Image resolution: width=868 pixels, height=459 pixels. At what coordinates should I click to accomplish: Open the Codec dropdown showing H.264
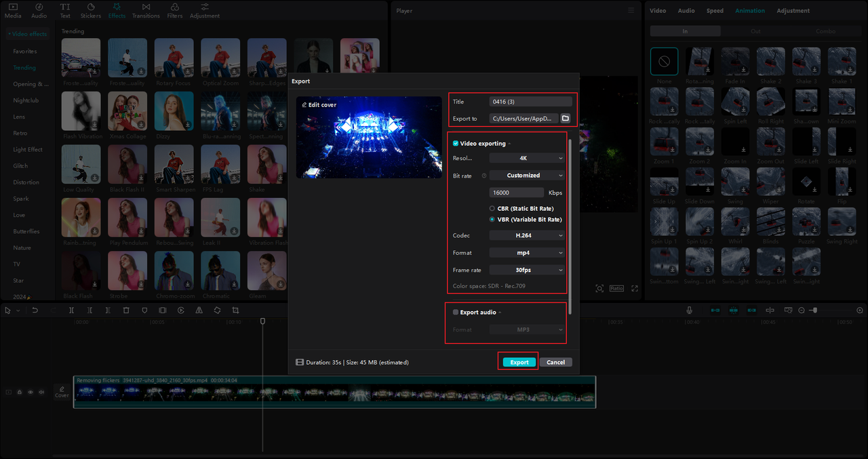tap(527, 235)
